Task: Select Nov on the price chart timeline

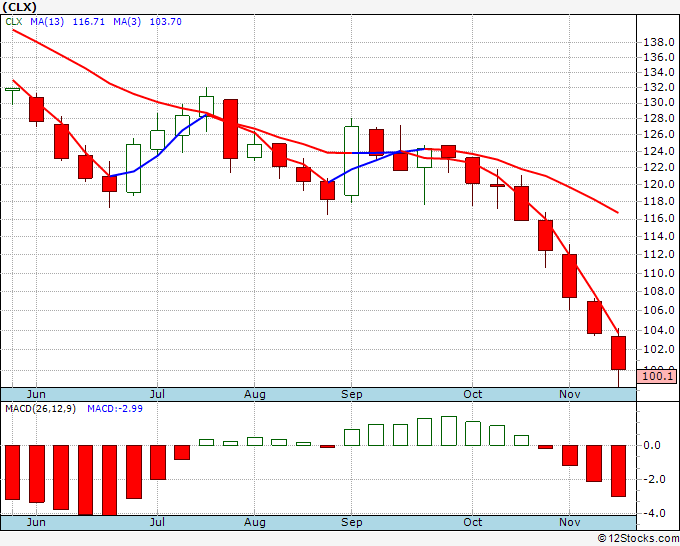Action: click(x=569, y=394)
